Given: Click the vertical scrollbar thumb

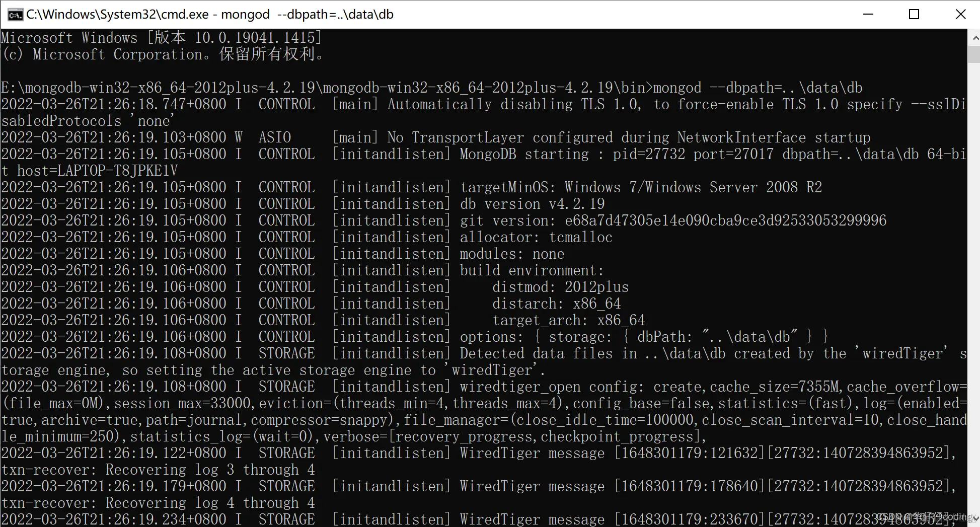Looking at the screenshot, I should click(x=974, y=54).
